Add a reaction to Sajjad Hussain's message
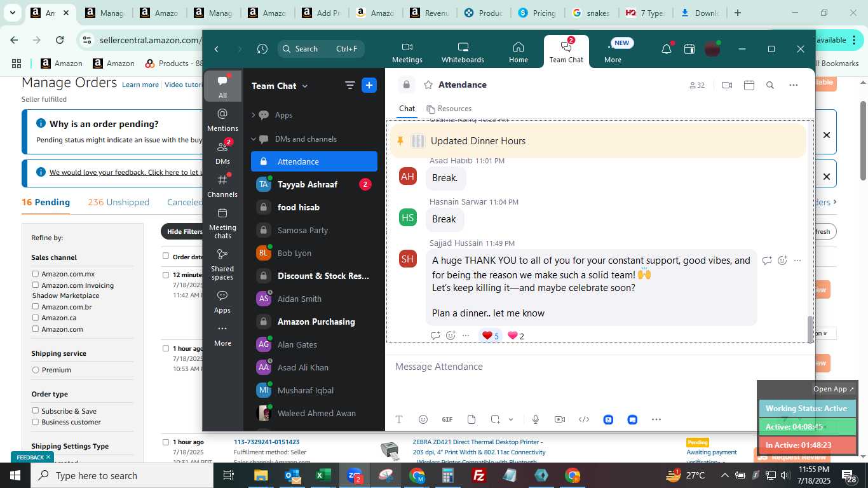868x488 pixels. pos(782,261)
